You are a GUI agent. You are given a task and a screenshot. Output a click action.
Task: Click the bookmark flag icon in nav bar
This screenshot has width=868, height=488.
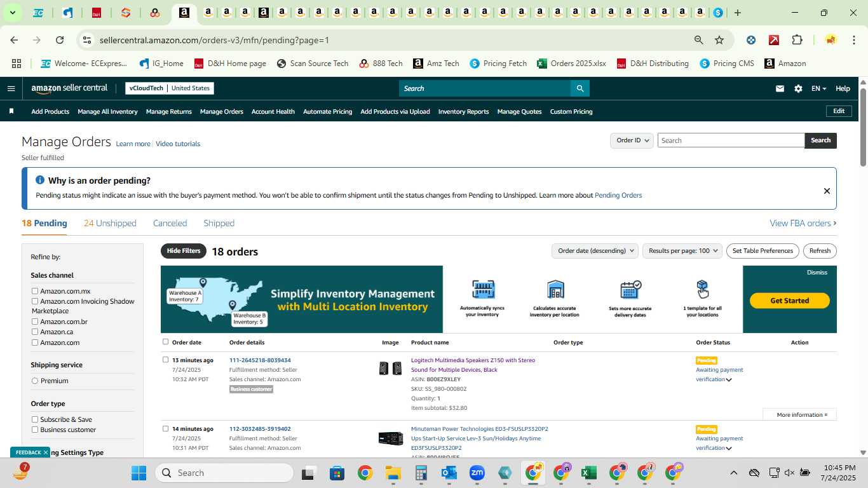click(x=11, y=111)
